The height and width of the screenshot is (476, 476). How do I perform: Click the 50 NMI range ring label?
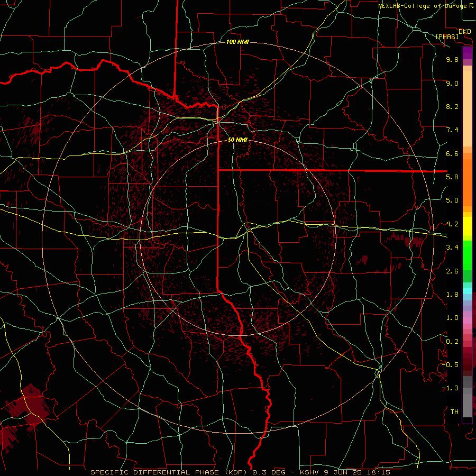[x=237, y=140]
